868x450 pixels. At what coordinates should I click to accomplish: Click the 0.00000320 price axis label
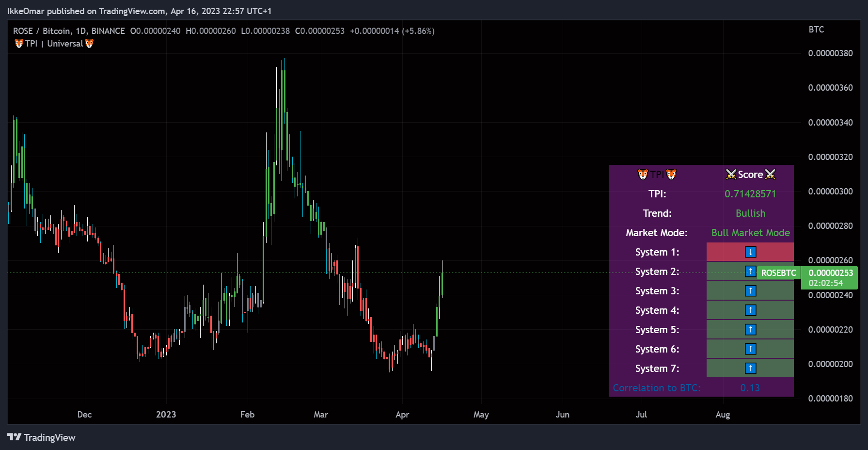tap(830, 157)
